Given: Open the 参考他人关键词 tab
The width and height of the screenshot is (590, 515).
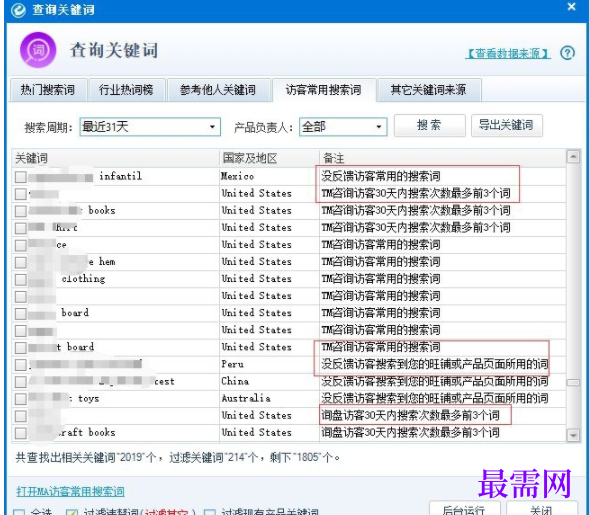Looking at the screenshot, I should 218,90.
